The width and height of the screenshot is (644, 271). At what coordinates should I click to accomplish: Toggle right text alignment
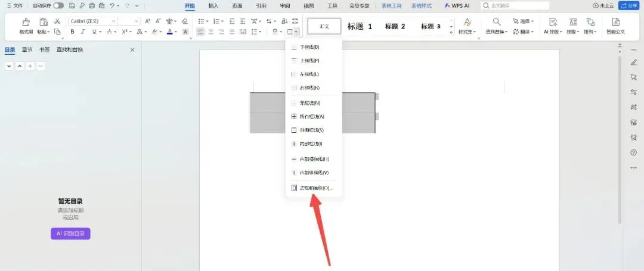coord(221,32)
